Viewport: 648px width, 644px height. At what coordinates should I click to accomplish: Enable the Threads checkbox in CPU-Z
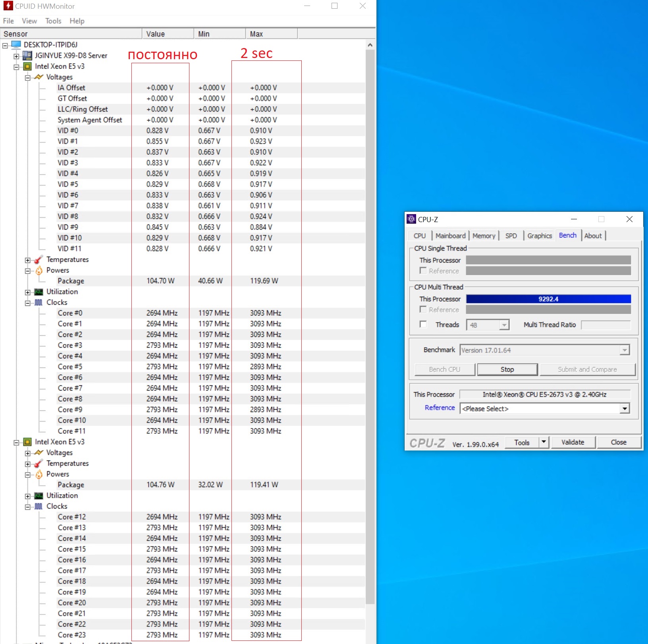[423, 324]
